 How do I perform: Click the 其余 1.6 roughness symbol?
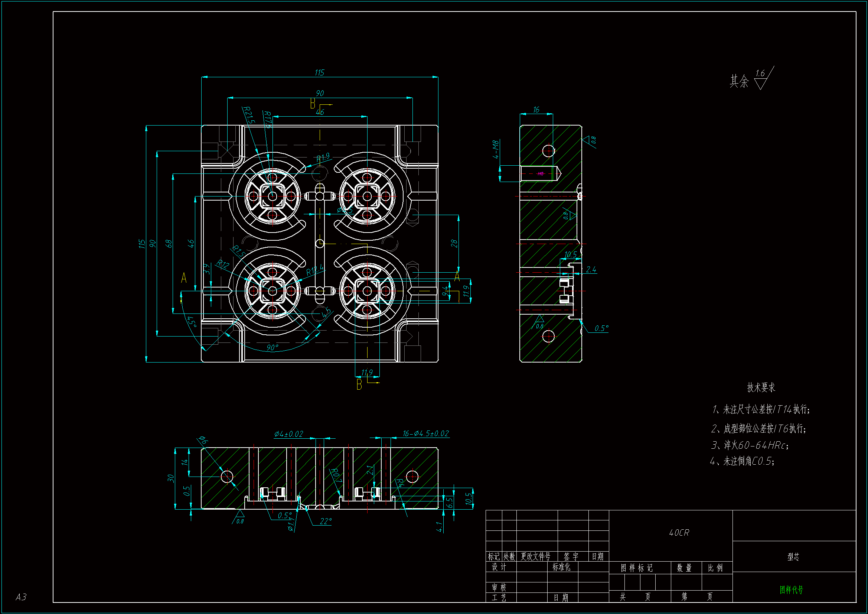pos(760,79)
